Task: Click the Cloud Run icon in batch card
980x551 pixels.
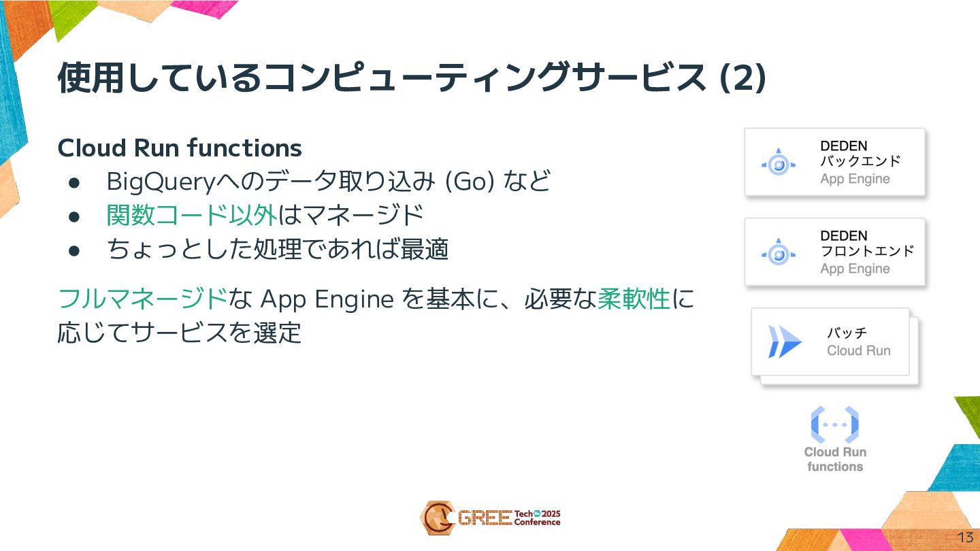Action: 785,341
